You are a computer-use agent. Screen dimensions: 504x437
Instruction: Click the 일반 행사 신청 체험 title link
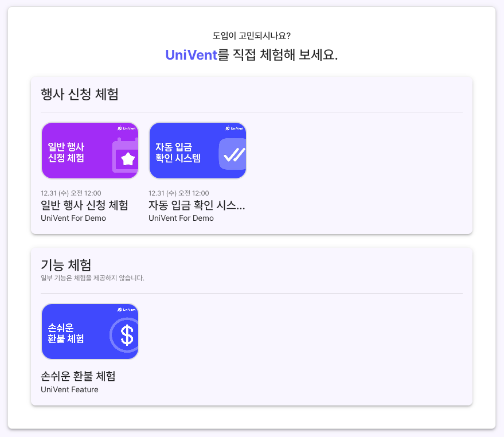84,205
